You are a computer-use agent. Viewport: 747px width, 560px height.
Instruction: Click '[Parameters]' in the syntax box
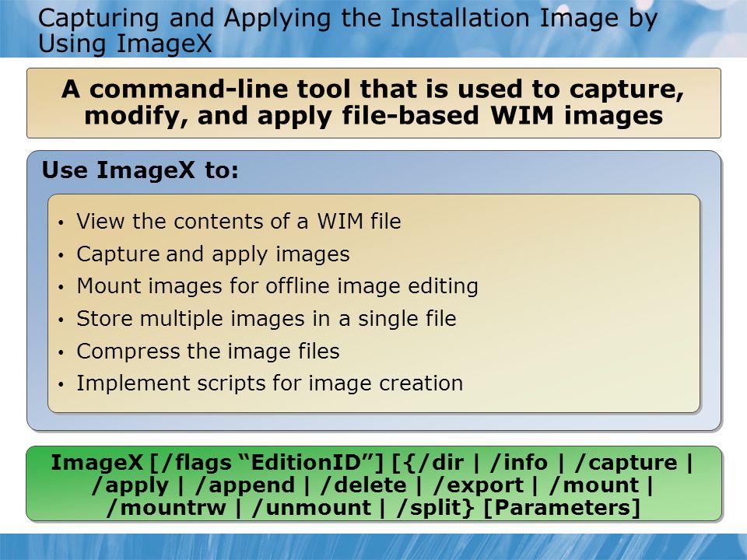pyautogui.click(x=562, y=508)
